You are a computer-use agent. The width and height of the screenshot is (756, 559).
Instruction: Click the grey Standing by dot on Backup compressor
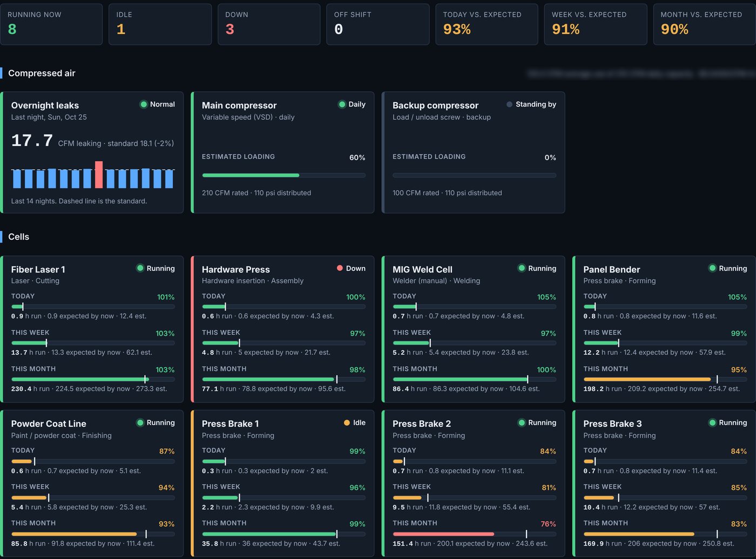point(509,105)
